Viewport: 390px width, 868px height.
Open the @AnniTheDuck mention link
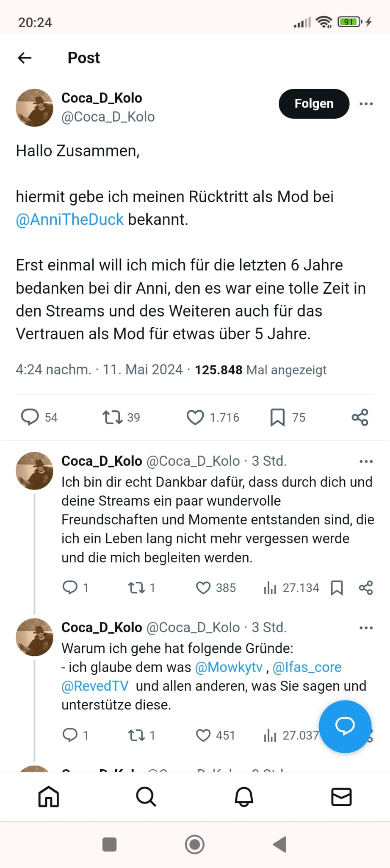click(x=69, y=220)
